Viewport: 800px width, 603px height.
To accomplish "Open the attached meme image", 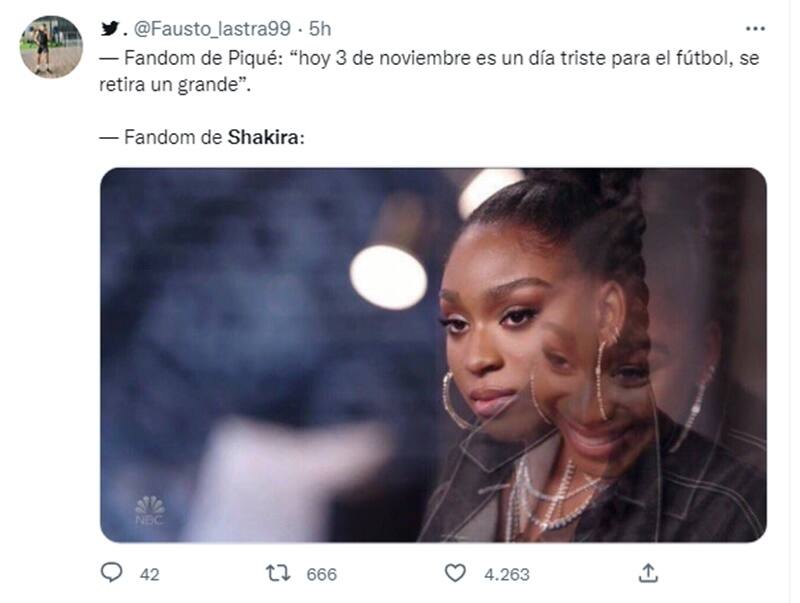I will click(433, 355).
